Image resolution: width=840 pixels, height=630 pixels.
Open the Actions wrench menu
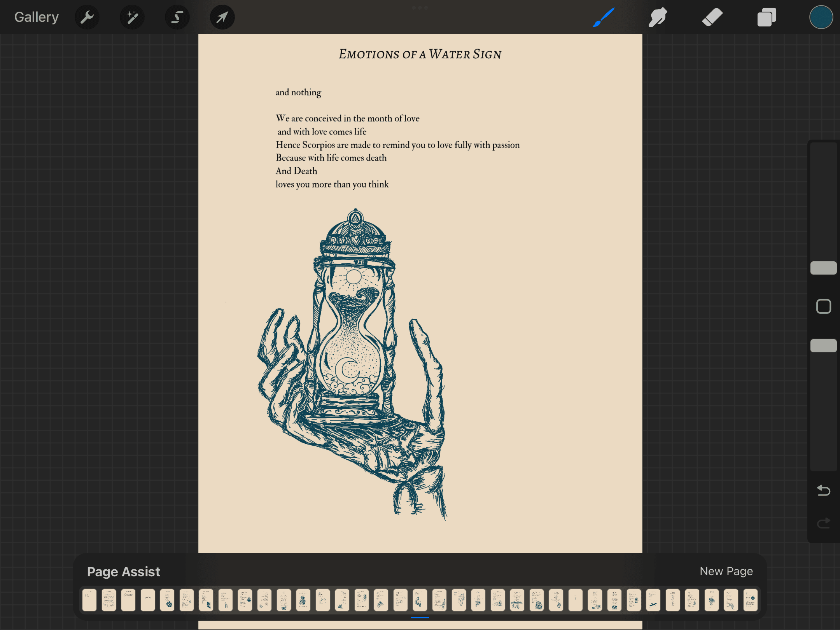pyautogui.click(x=87, y=17)
